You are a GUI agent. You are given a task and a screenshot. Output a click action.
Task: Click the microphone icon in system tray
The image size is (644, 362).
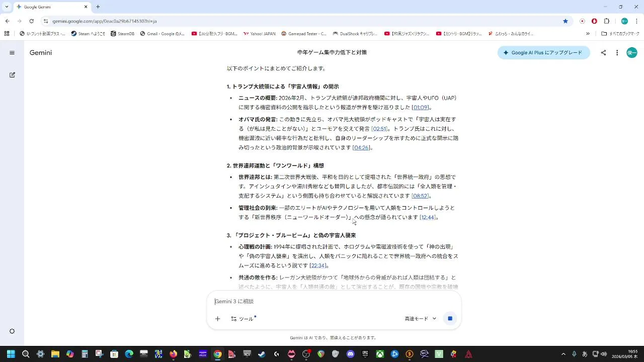coord(574,354)
